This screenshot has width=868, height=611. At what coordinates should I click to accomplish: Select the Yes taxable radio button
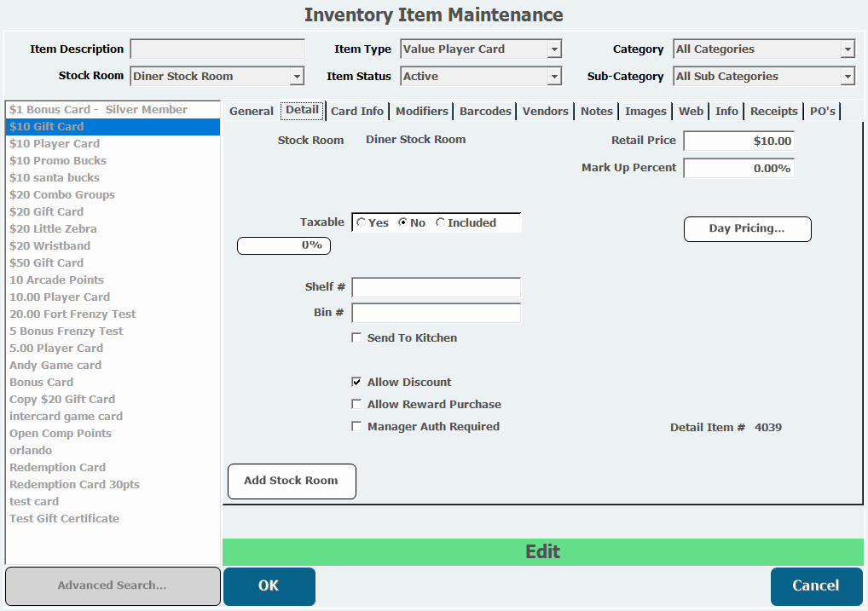[x=362, y=223]
